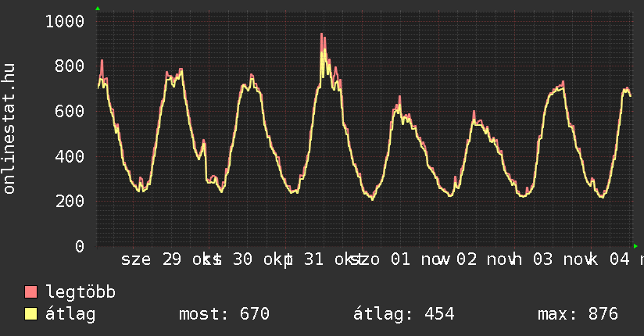Viewport: 644px width, 336px height.
Task: Click the green arrow atop the y-axis
Action: (97, 9)
